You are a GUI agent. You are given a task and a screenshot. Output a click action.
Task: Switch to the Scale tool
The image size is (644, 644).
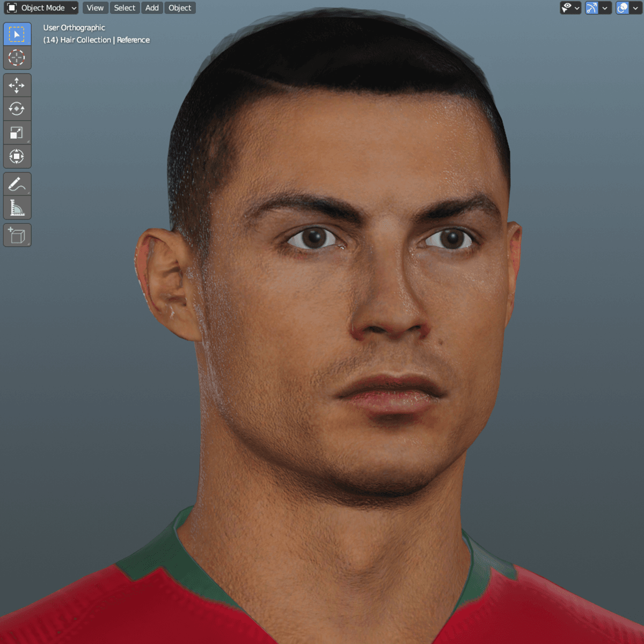17,133
